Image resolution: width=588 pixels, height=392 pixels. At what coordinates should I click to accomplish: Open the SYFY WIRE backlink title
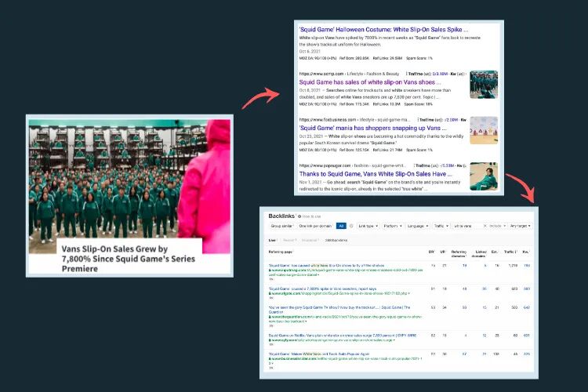(343, 336)
